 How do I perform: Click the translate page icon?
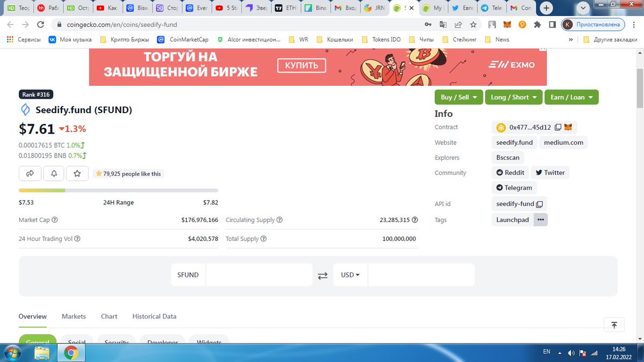click(443, 25)
